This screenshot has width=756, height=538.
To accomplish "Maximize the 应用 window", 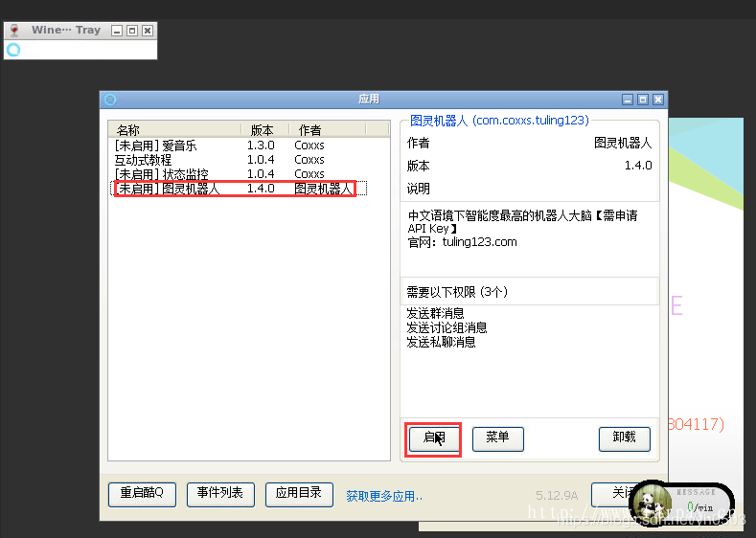I will [643, 100].
